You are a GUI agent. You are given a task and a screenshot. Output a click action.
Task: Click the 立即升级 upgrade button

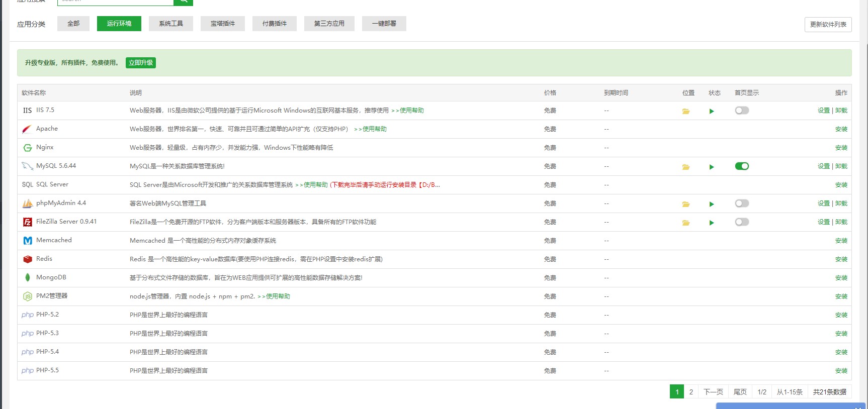(141, 63)
